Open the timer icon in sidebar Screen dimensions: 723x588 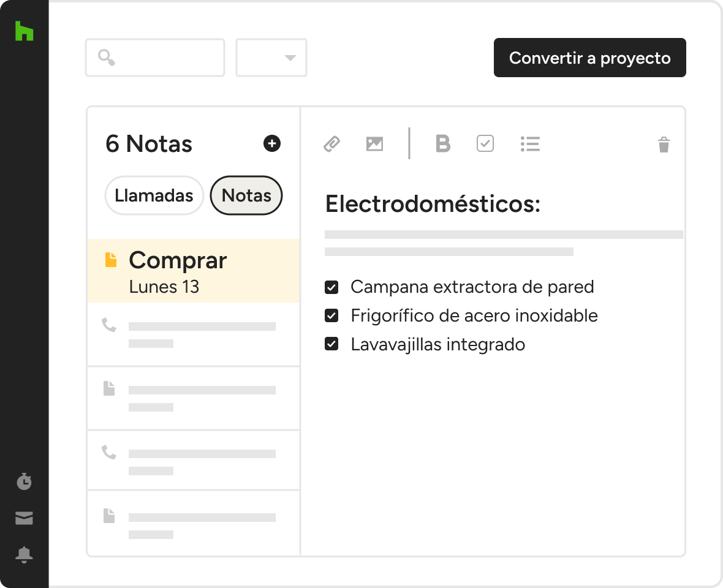click(24, 481)
